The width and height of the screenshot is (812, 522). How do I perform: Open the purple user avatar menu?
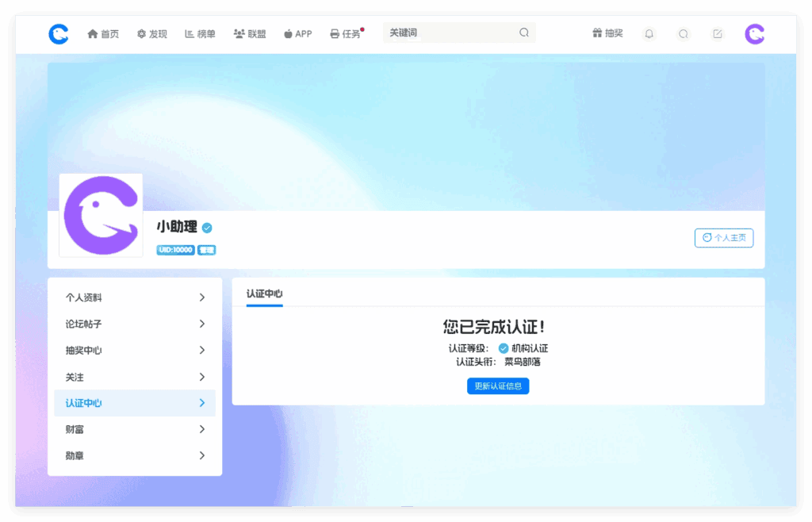pyautogui.click(x=755, y=34)
